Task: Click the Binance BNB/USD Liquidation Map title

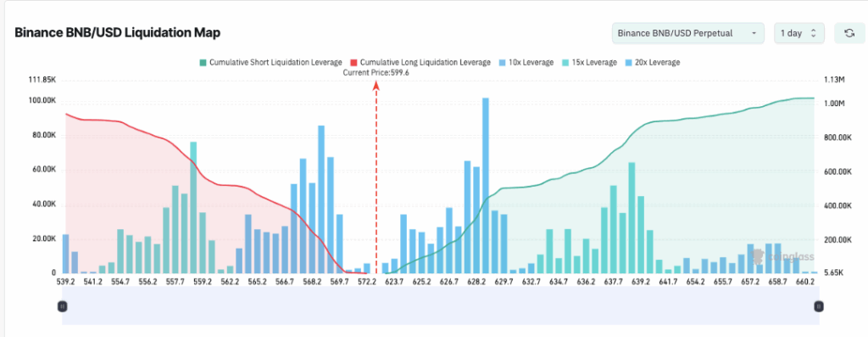Action: [117, 33]
